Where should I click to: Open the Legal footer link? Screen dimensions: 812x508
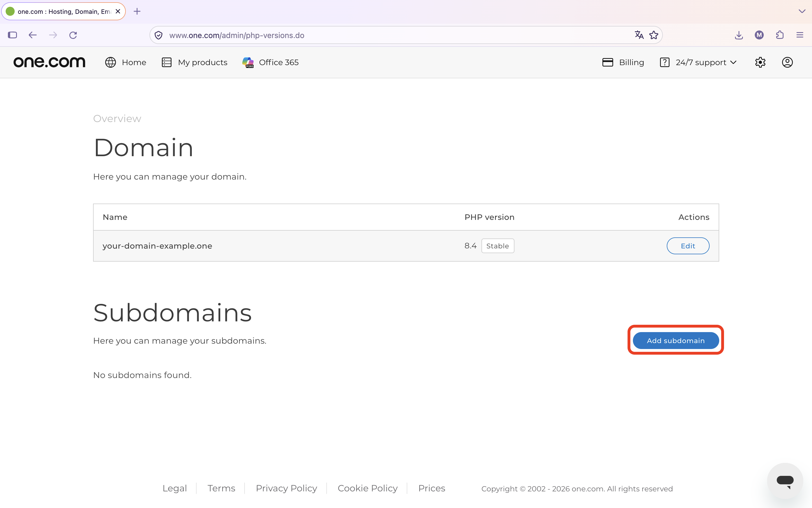click(174, 488)
